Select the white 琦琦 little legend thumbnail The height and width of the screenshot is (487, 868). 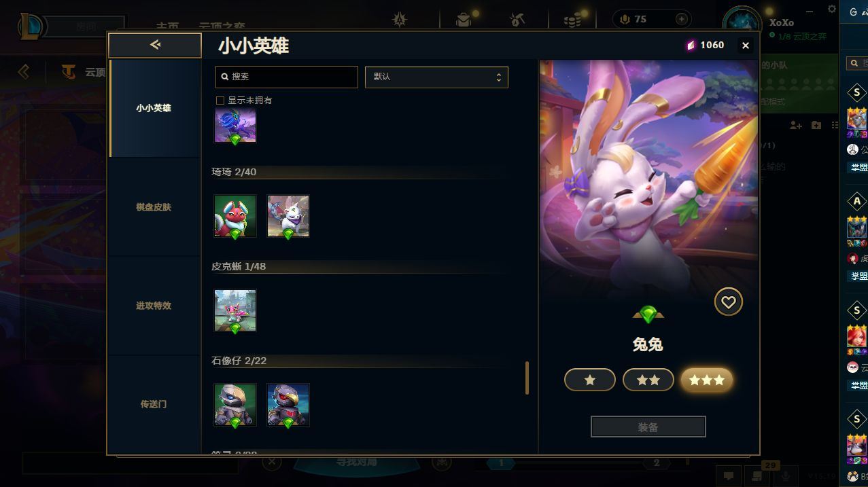[288, 217]
